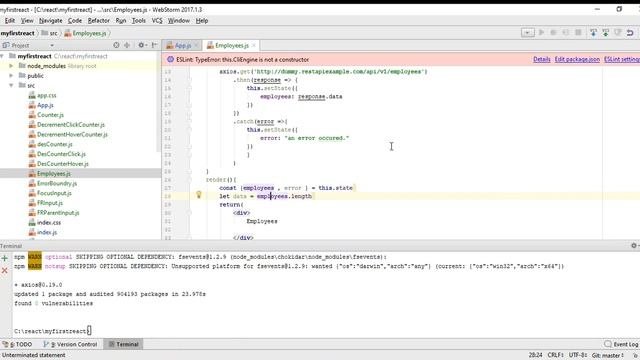Image resolution: width=640 pixels, height=360 pixels.
Task: Click the Git: master branch widget
Action: (608, 355)
